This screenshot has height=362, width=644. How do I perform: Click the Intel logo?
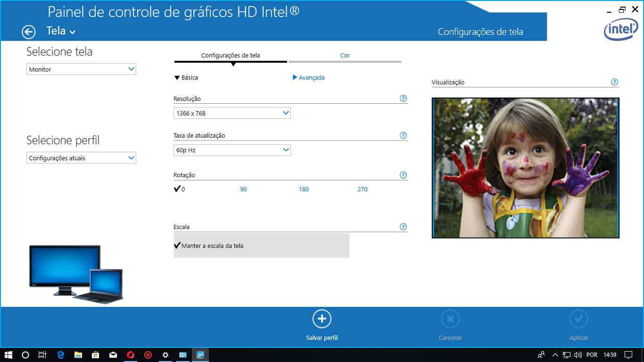[x=621, y=30]
